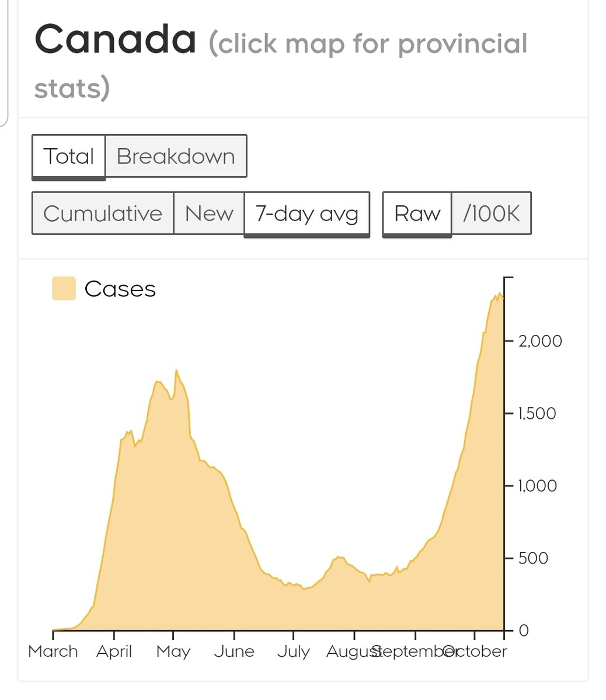Click the 1,000 y-axis label
The height and width of the screenshot is (700, 606).
point(537,486)
